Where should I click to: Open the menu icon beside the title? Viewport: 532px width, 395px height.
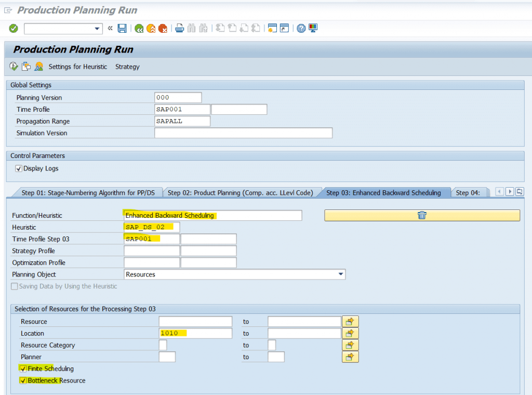(x=8, y=10)
